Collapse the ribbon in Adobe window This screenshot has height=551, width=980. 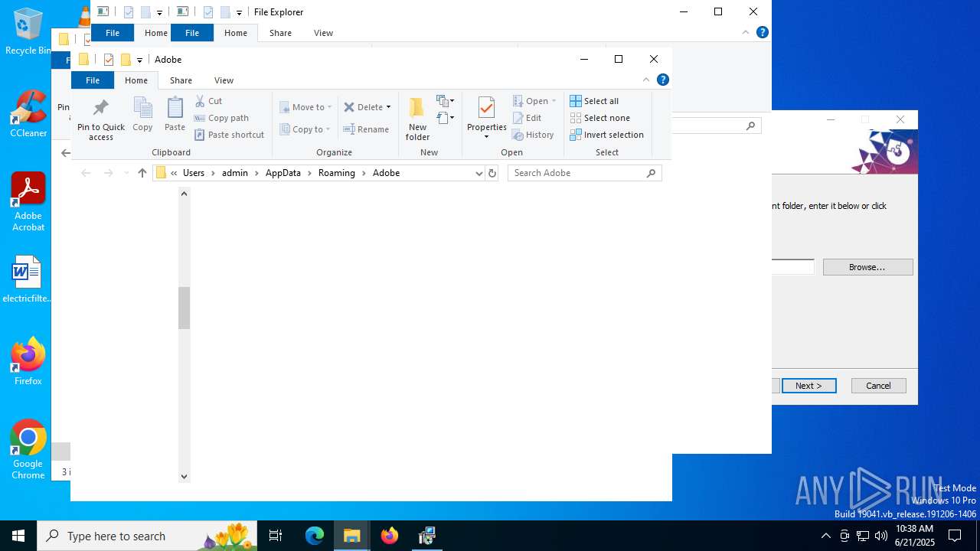coord(646,80)
